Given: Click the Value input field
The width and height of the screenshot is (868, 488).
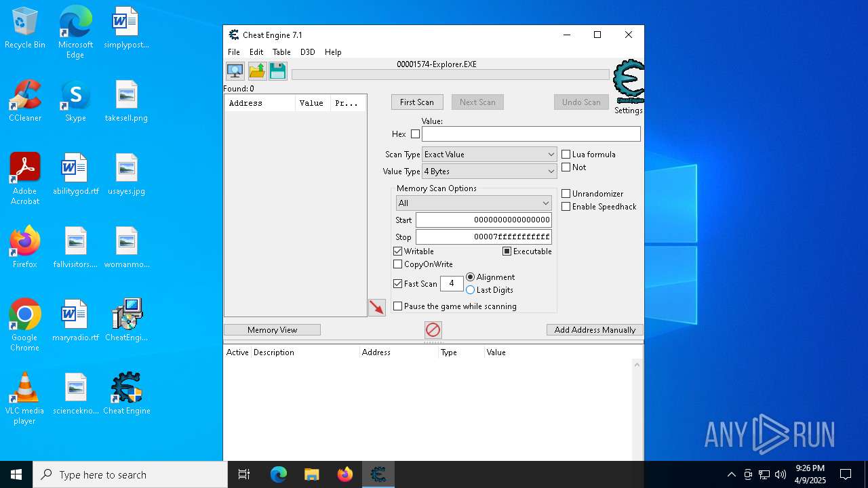Looking at the screenshot, I should pos(531,134).
